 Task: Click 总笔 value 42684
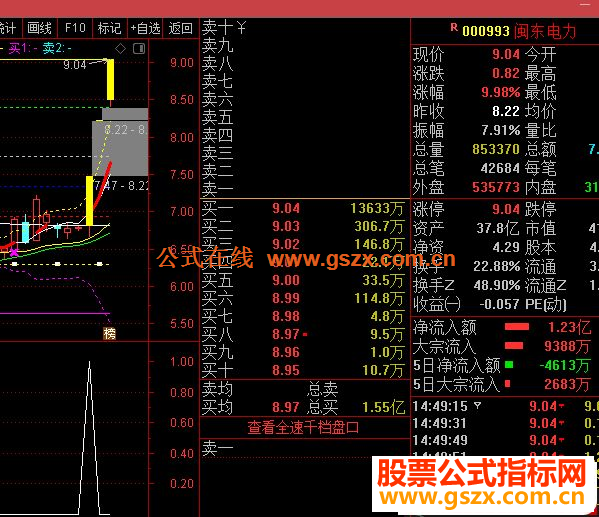500,168
